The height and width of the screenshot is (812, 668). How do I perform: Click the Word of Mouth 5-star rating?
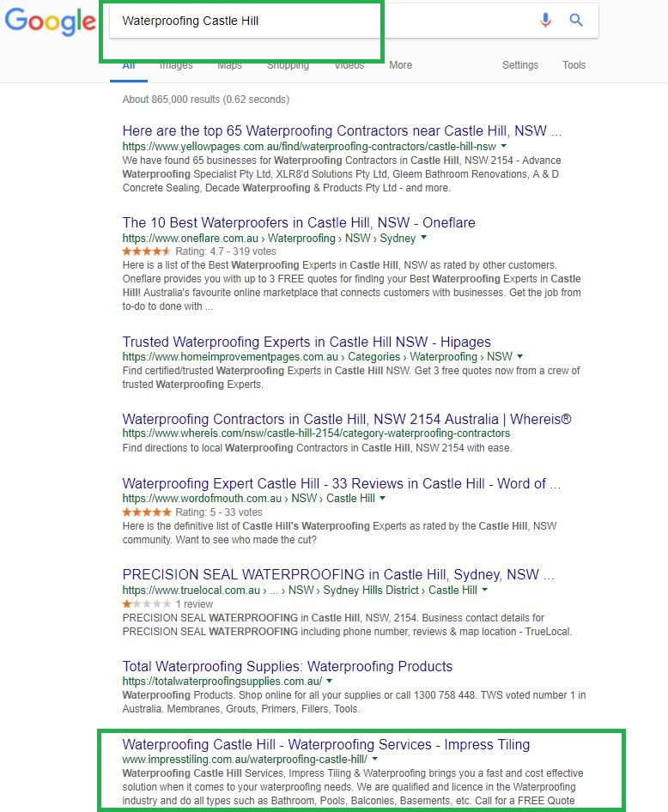[x=147, y=512]
